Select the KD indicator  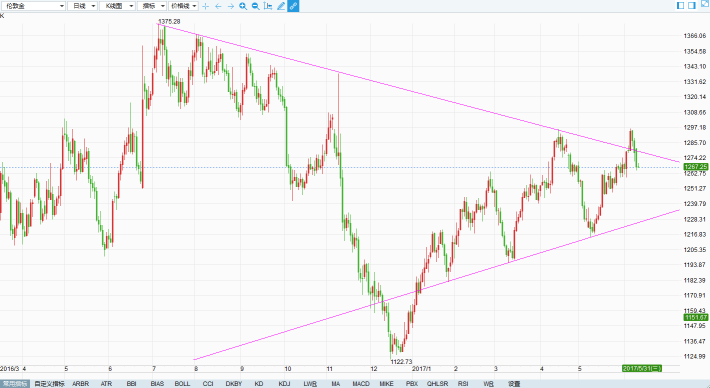[259, 384]
